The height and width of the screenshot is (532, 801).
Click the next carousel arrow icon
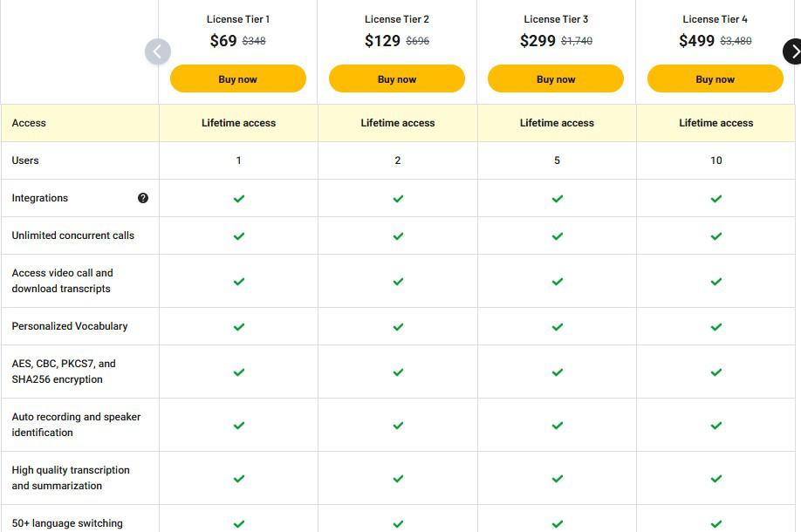792,51
